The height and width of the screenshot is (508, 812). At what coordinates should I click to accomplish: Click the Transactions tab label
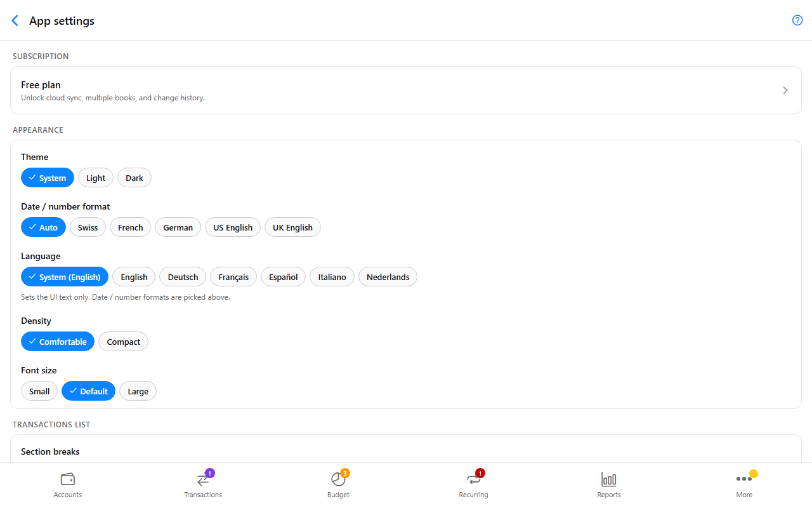[203, 495]
